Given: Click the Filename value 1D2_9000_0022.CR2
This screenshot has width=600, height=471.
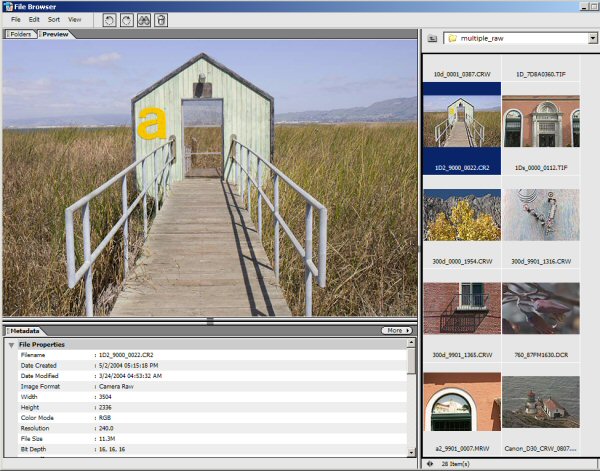Looking at the screenshot, I should [126, 355].
